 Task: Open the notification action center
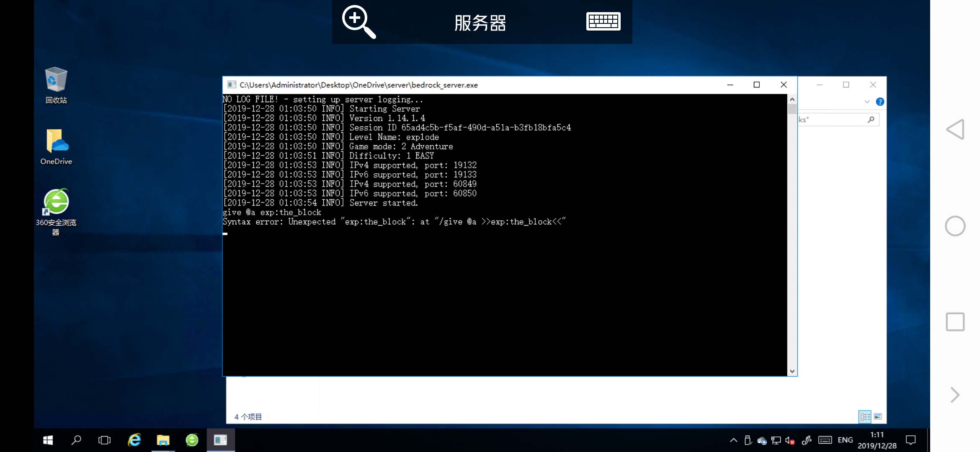point(910,440)
